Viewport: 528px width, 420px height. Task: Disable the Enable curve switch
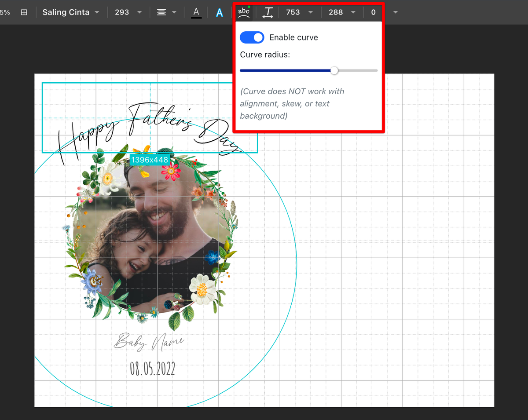click(252, 37)
